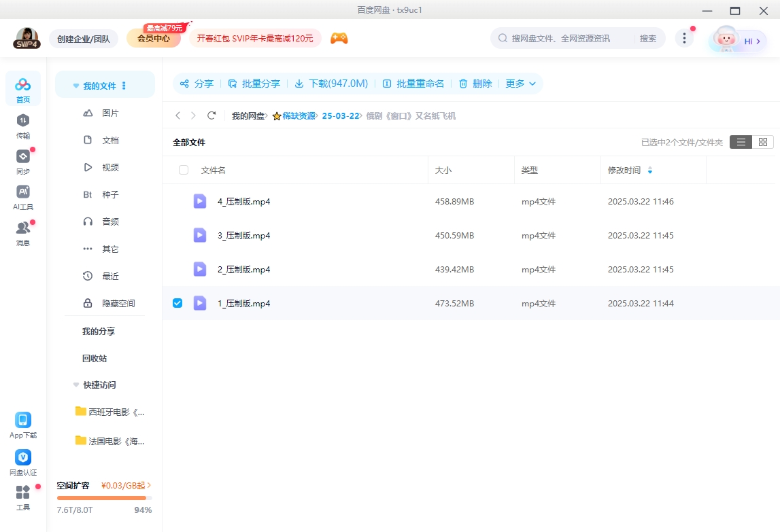Viewport: 780px width, 532px height.
Task: Click the search input field
Action: click(571, 38)
